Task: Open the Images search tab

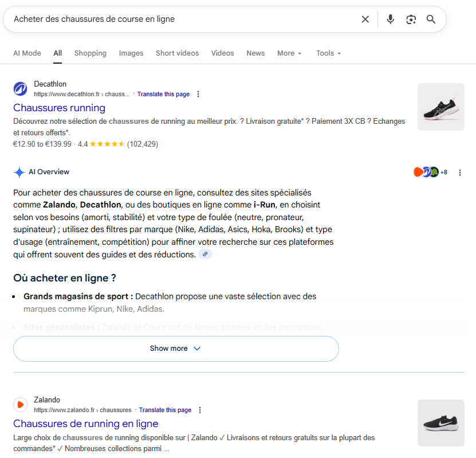Action: 131,53
